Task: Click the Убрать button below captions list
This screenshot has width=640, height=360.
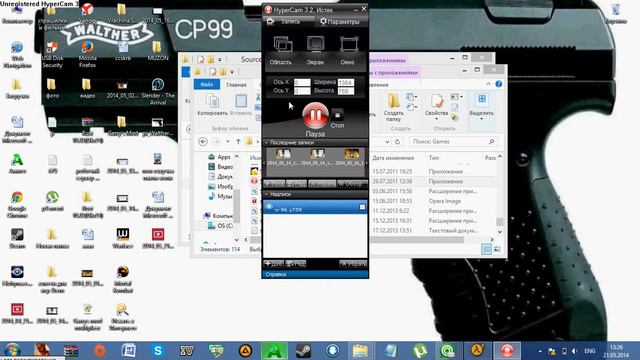Action: click(353, 263)
